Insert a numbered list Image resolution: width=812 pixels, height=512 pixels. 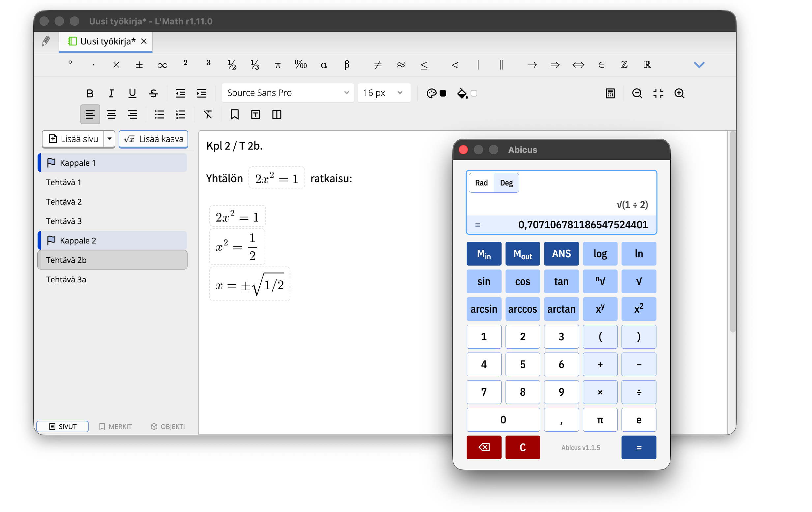pos(180,115)
